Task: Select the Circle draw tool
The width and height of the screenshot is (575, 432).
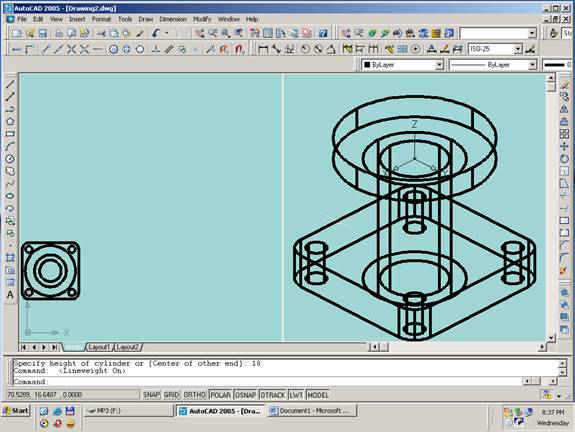Action: click(x=10, y=159)
